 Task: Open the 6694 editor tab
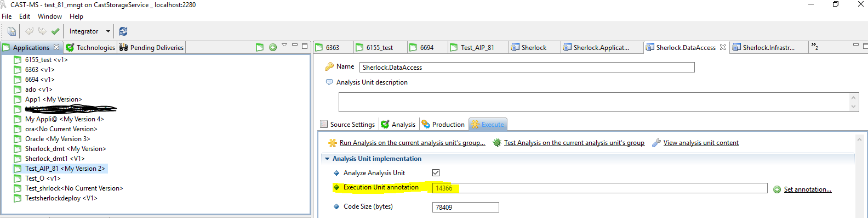(x=427, y=48)
